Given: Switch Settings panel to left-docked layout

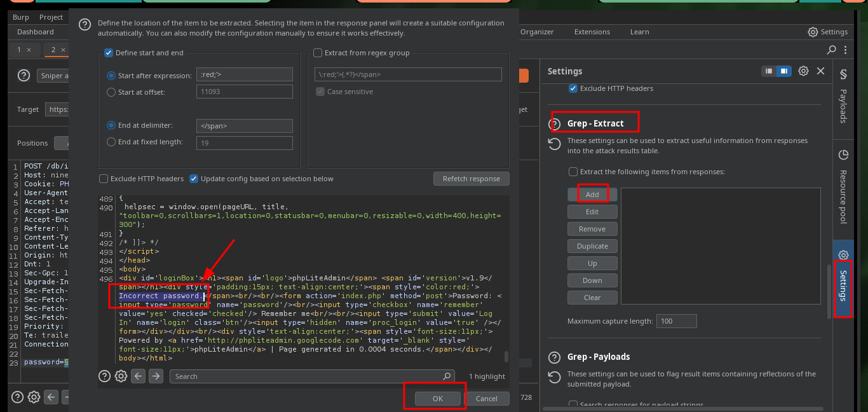Looking at the screenshot, I should [x=769, y=71].
